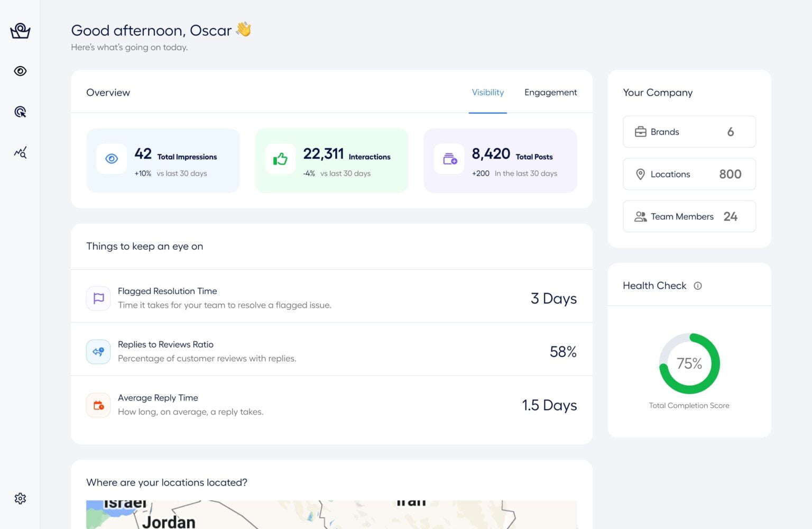Image resolution: width=812 pixels, height=529 pixels.
Task: Click the thumbs-up Interactions icon
Action: [x=280, y=159]
